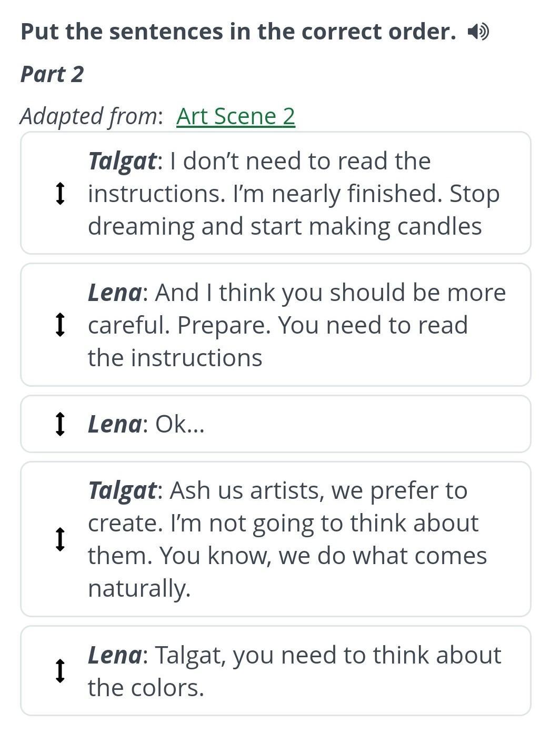Click the bold name Lena in the "careful" card

[x=114, y=293]
